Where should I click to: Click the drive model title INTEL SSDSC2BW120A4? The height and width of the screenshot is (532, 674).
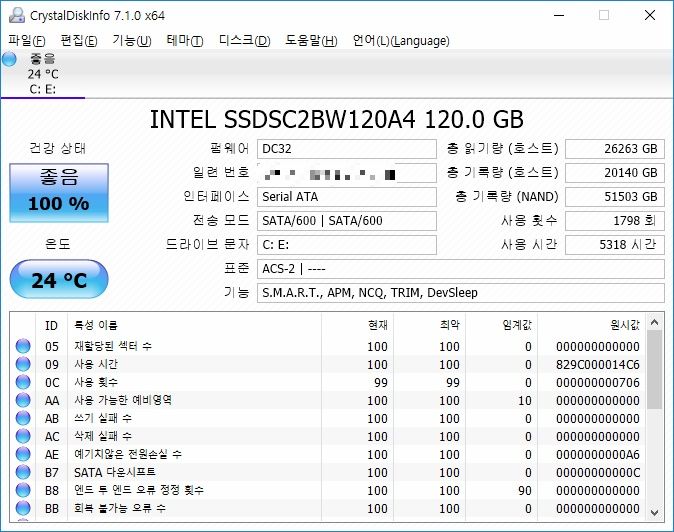(x=337, y=119)
